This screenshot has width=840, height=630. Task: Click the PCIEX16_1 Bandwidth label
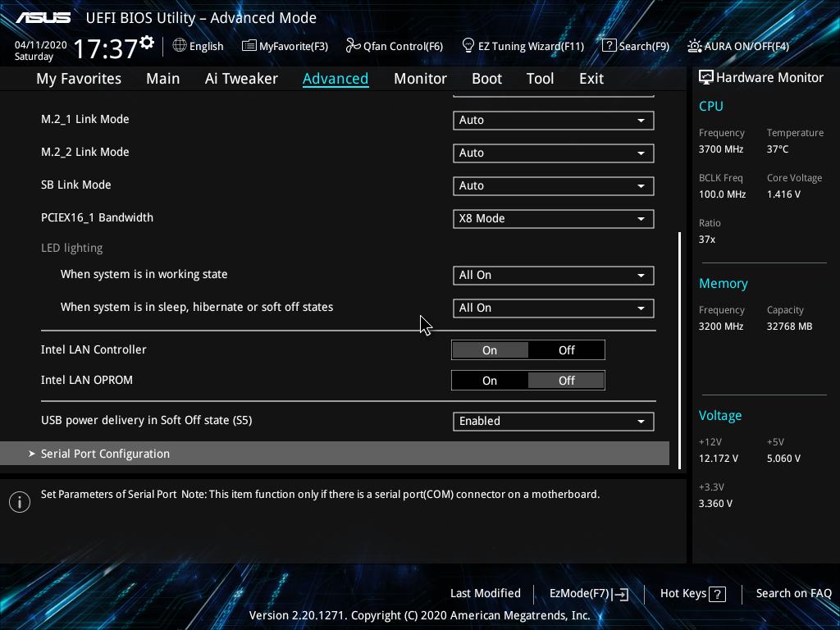(97, 217)
